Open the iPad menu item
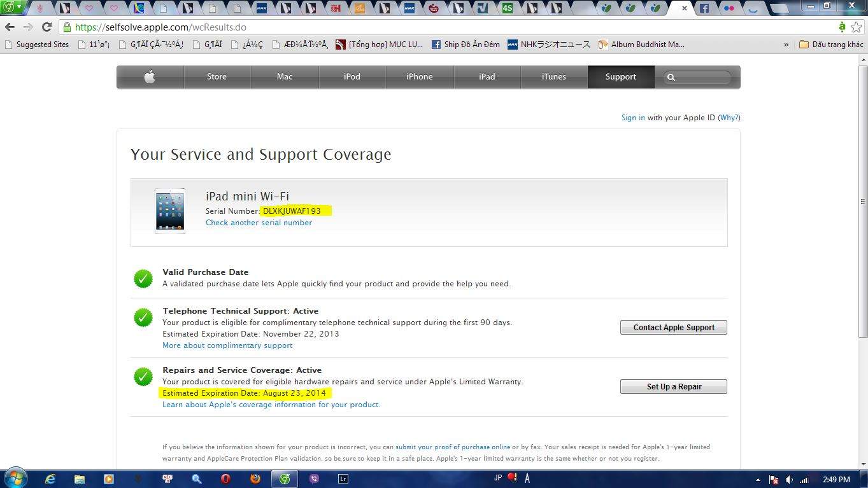The image size is (868, 488). pos(487,77)
